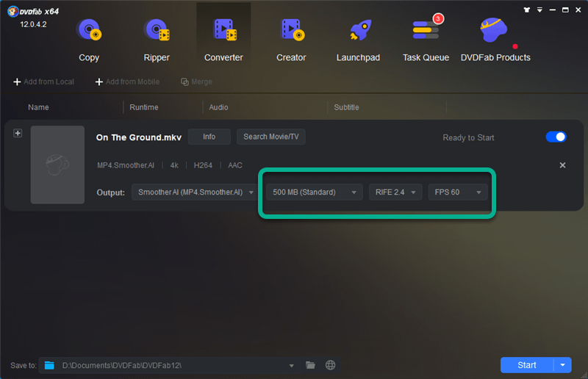This screenshot has height=379, width=588.
Task: Click the 4k resolution label
Action: click(x=174, y=165)
